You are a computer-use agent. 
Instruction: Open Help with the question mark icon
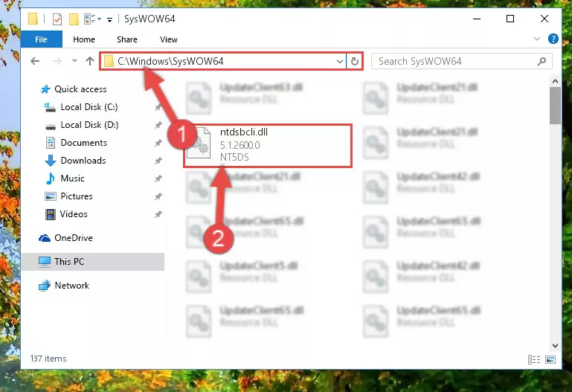[553, 39]
